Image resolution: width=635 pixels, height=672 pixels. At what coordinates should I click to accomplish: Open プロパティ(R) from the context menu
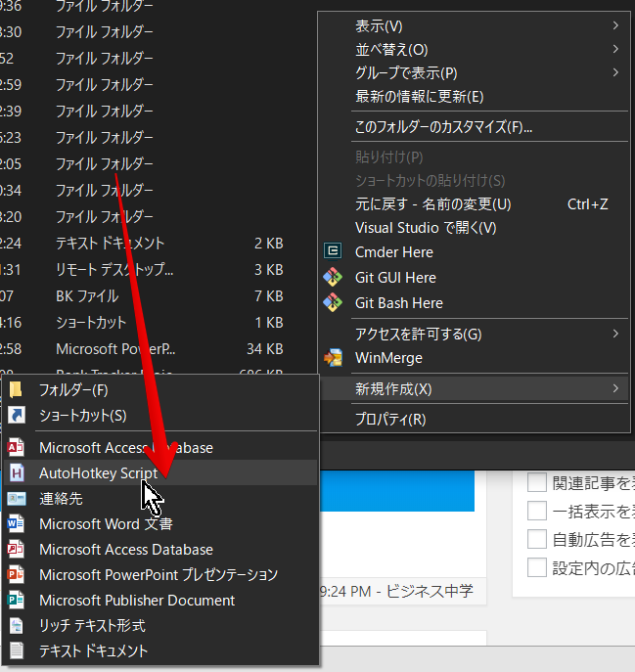(390, 420)
